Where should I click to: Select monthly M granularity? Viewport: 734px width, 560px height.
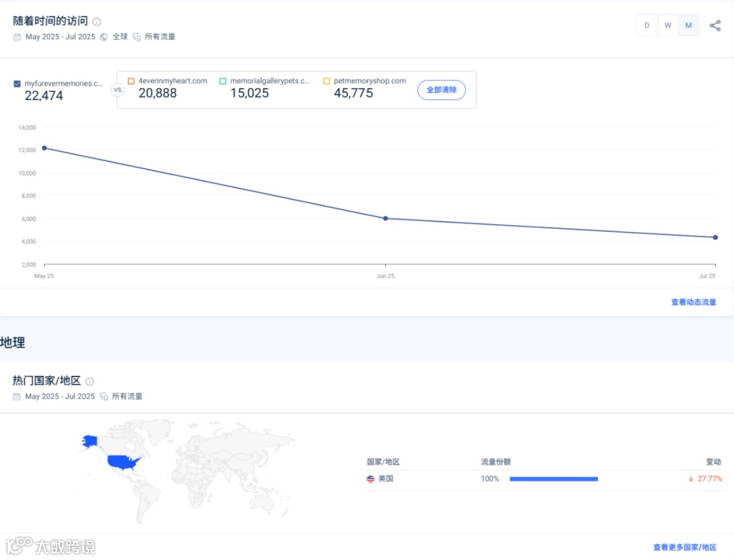point(688,25)
